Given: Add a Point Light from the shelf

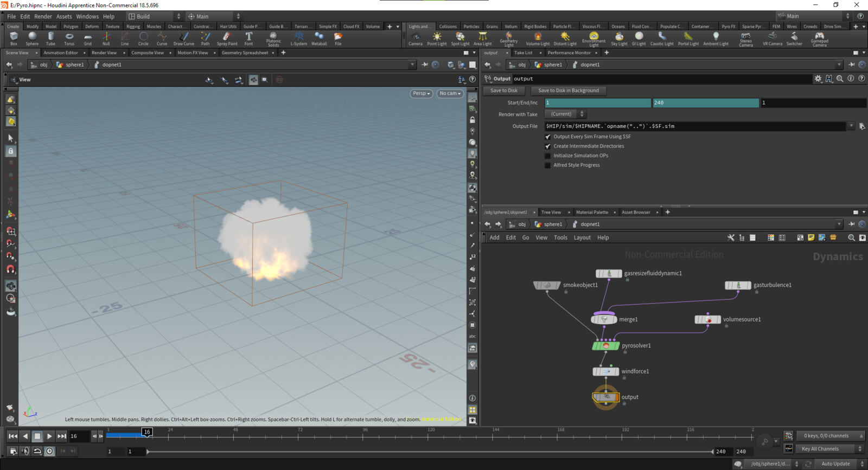Looking at the screenshot, I should tap(437, 38).
